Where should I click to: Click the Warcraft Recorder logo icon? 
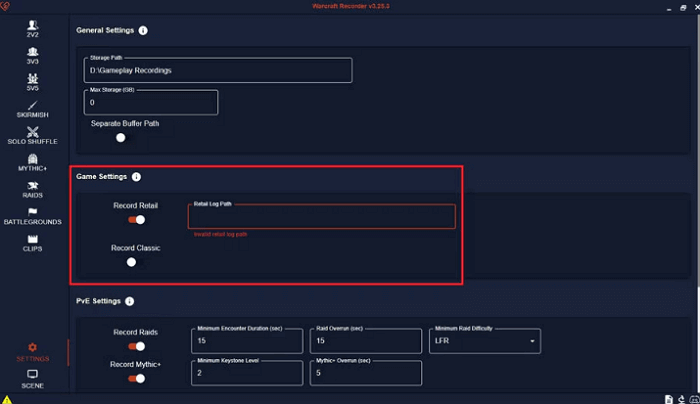(x=5, y=6)
